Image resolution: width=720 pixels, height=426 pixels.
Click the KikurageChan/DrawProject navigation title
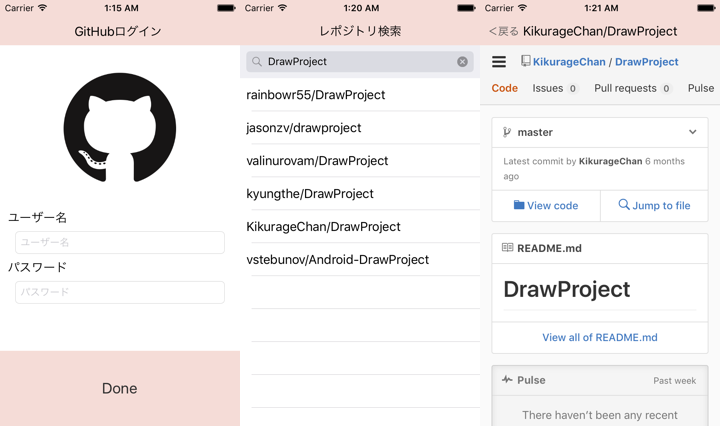[600, 31]
